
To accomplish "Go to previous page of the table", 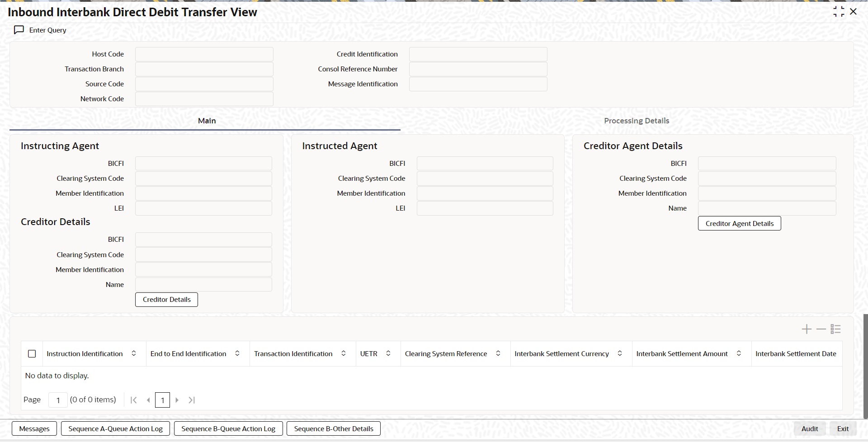I will 148,400.
